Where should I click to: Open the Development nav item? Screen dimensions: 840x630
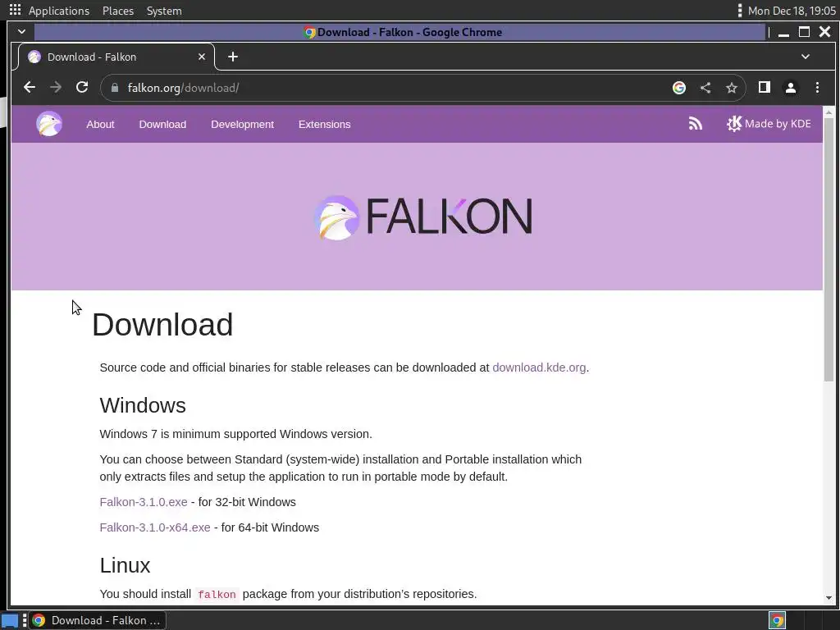tap(242, 125)
